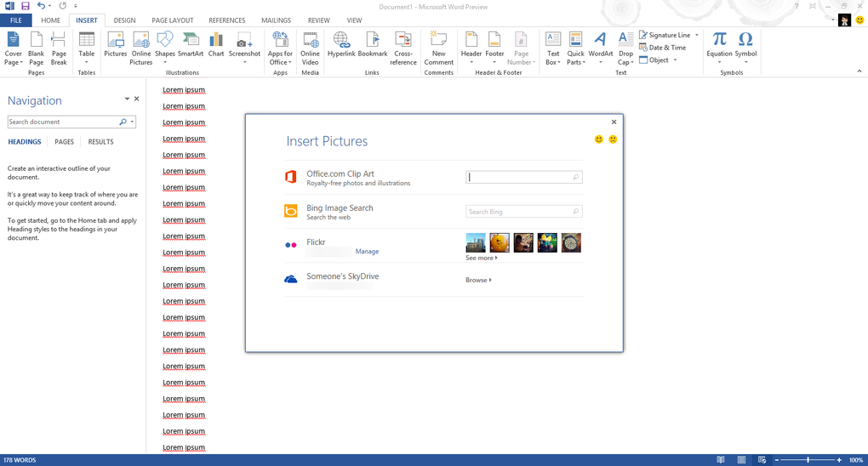Send happy smiley feedback in dialog
Viewport: 868px width, 466px height.
598,139
